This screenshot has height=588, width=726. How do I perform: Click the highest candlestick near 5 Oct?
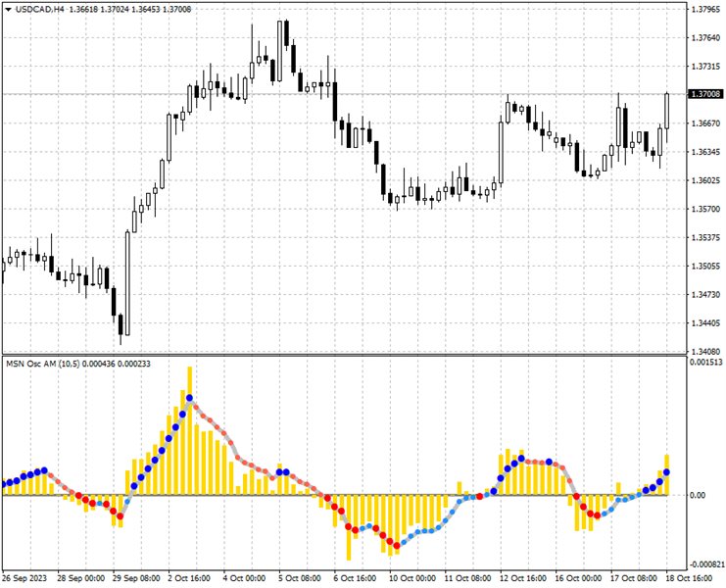click(x=285, y=34)
